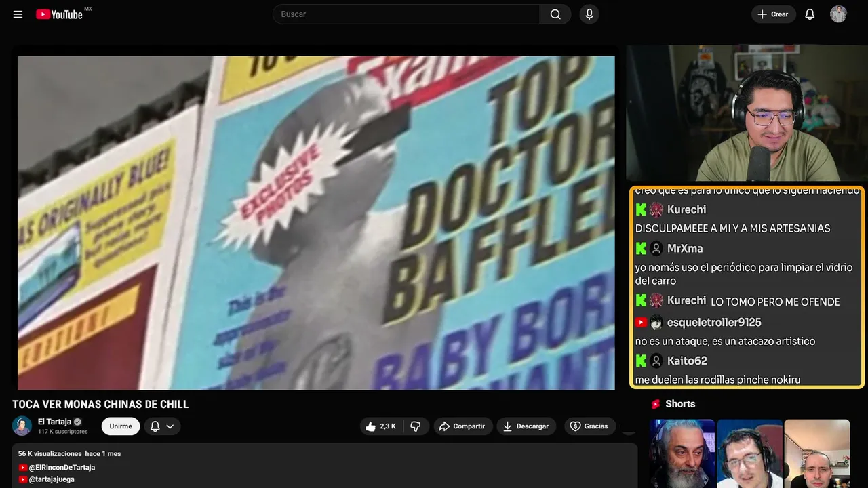
Task: Open the El Tartaja channel name
Action: point(54,422)
